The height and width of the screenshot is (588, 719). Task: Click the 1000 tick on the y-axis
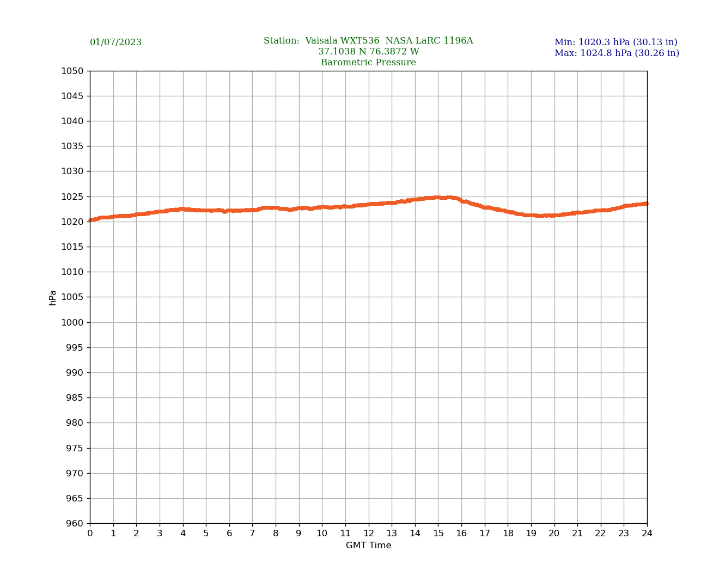pos(72,322)
